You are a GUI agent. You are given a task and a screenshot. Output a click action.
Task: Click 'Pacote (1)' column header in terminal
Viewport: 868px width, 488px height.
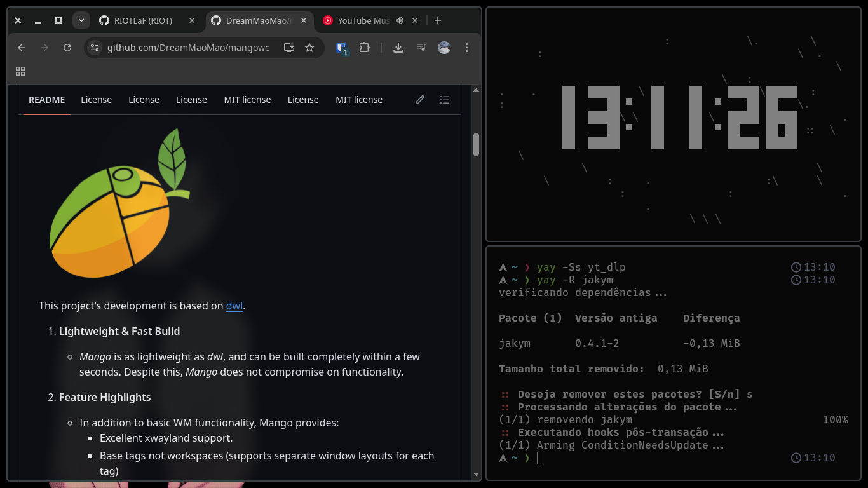pyautogui.click(x=531, y=318)
